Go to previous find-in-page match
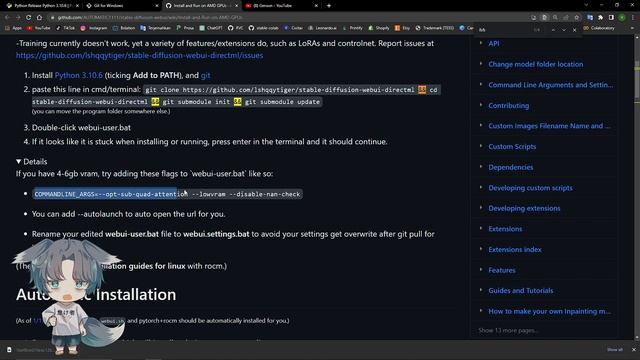 point(553,30)
